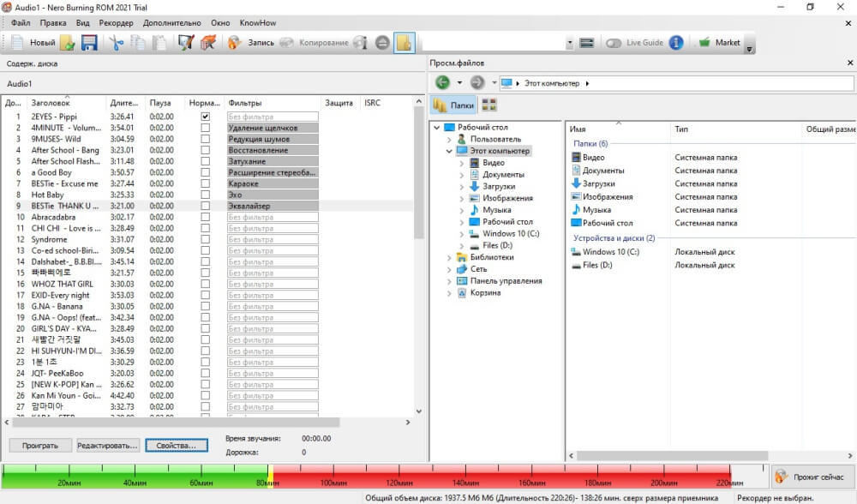Click the Проиграть button

click(x=40, y=446)
